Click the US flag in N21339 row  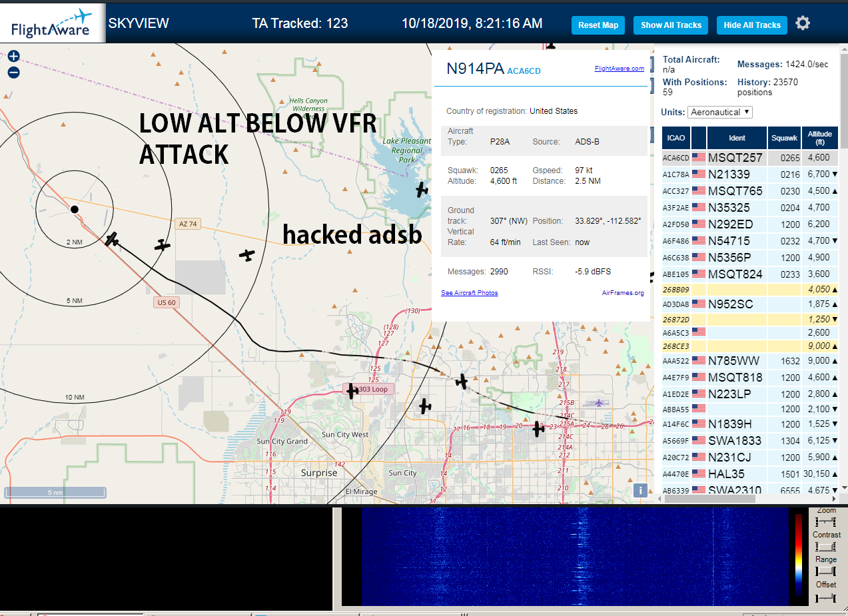[699, 174]
